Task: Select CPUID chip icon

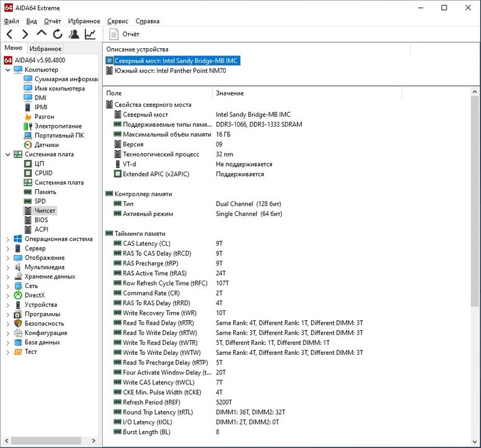Action: (28, 173)
